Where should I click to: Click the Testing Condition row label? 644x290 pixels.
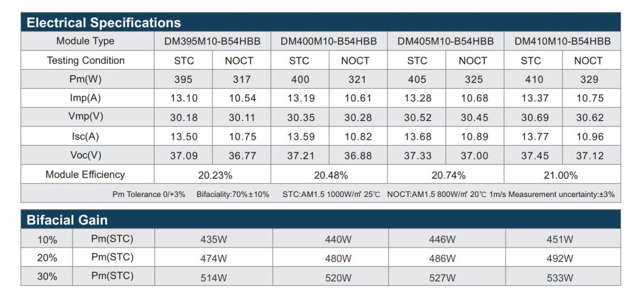point(86,60)
